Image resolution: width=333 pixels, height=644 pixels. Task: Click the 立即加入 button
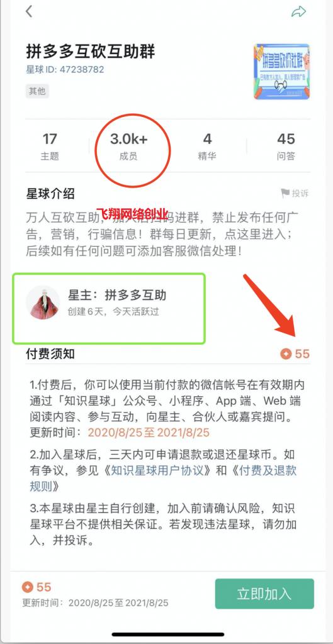[x=264, y=594]
